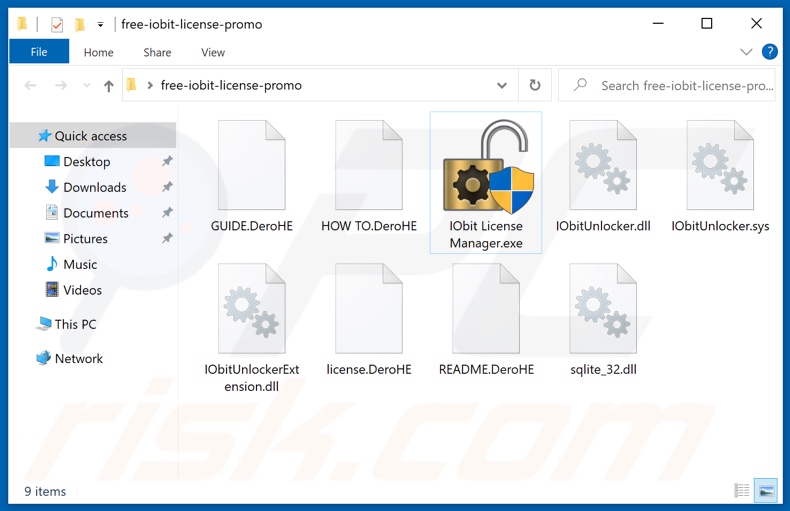
Task: Open Downloads in Quick access
Action: tap(94, 187)
